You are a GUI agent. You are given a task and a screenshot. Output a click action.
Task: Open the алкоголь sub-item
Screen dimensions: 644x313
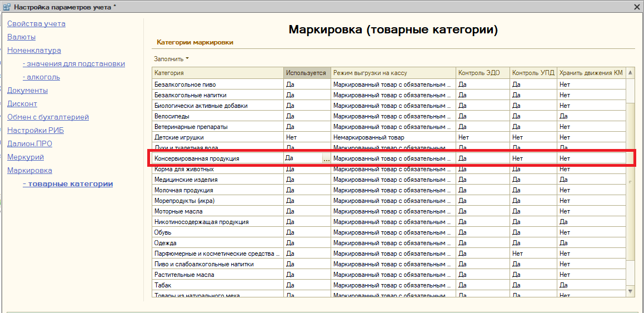click(41, 77)
